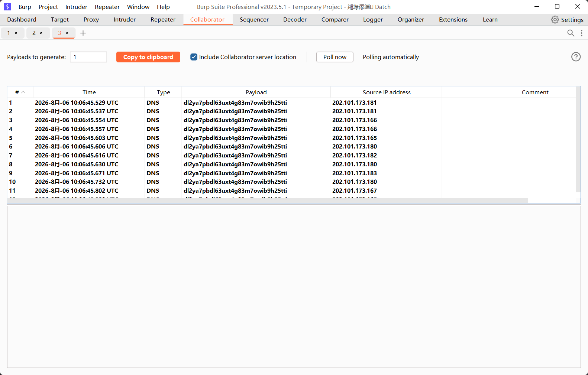This screenshot has width=588, height=375.
Task: Click Copy to clipboard button
Action: (x=148, y=57)
